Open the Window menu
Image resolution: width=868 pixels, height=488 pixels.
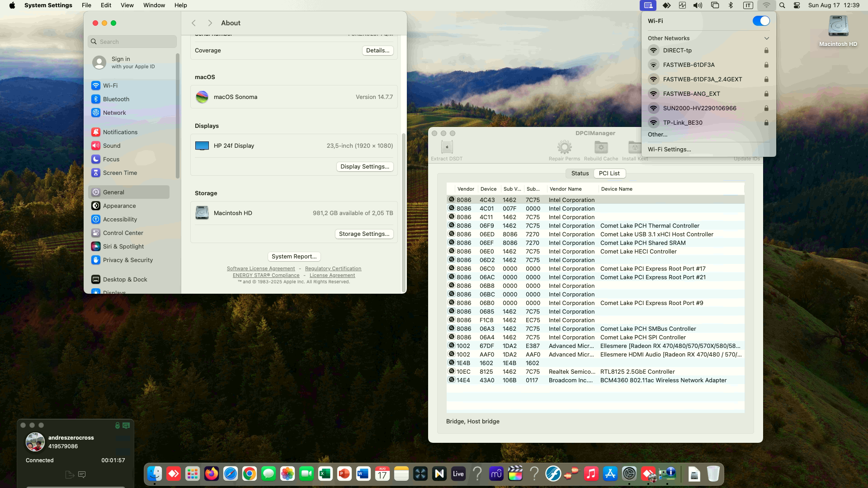[154, 5]
